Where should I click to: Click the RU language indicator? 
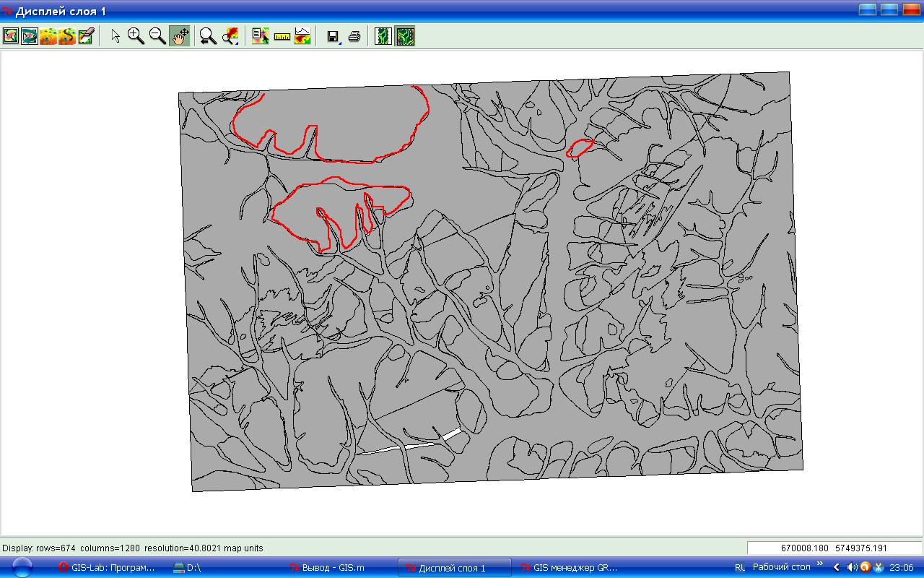pos(740,568)
